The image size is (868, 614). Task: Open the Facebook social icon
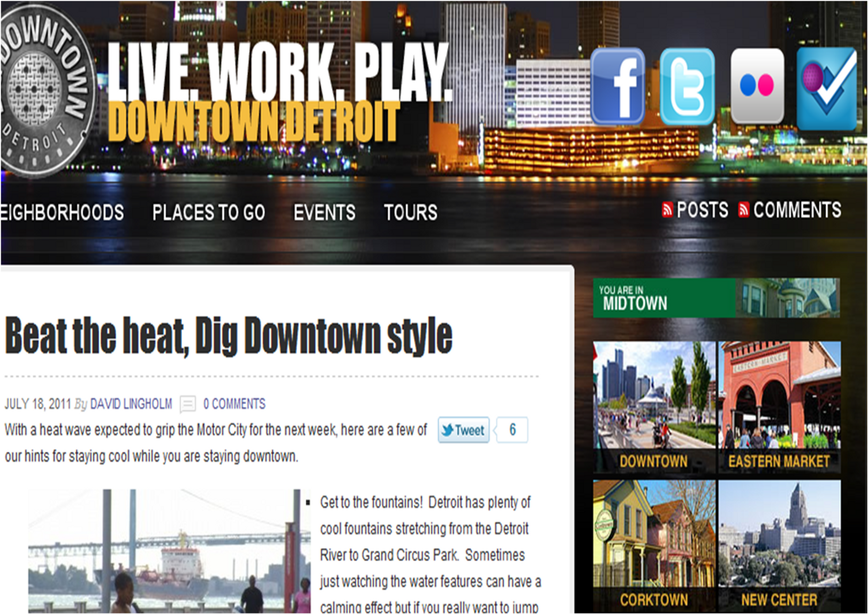pos(618,86)
